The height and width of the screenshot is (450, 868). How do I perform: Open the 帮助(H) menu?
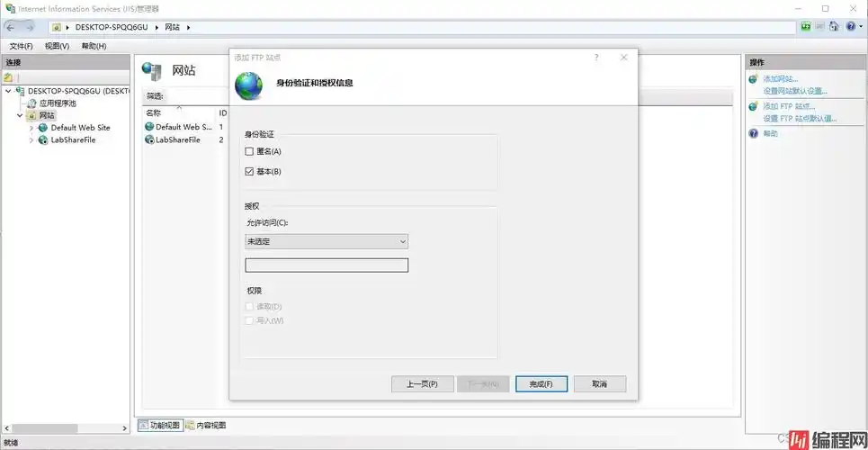[94, 46]
